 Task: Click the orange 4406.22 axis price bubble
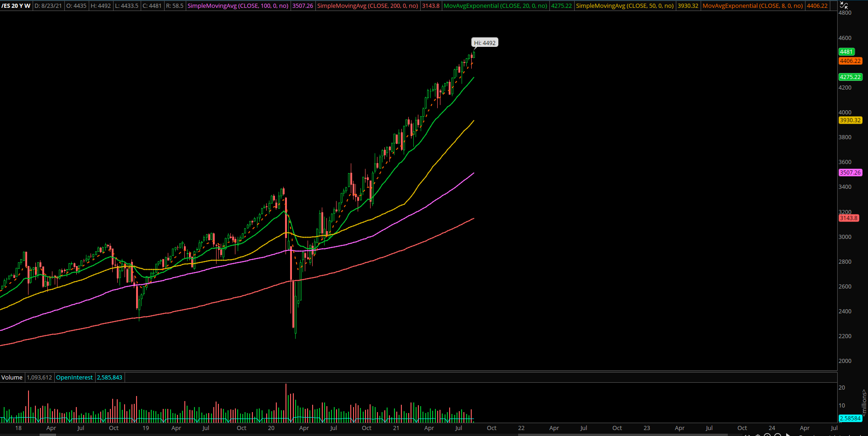pos(851,61)
